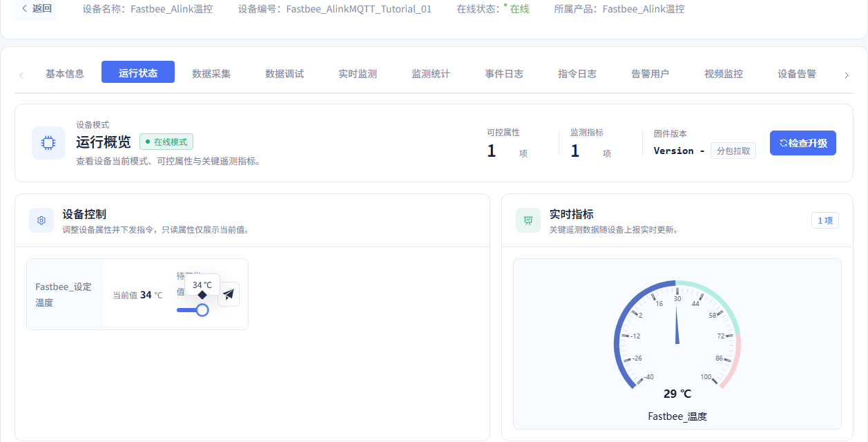Click the 检查升级 button
868x442 pixels.
click(x=803, y=143)
